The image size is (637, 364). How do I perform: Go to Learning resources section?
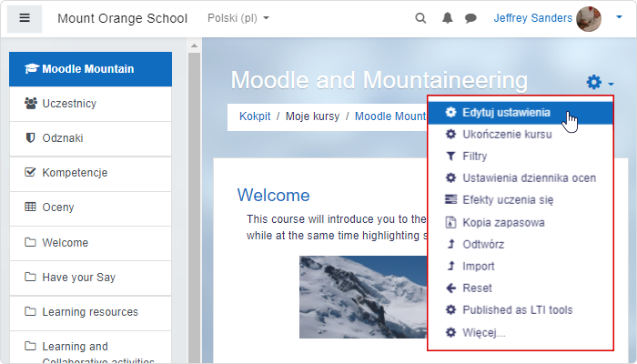tap(91, 312)
